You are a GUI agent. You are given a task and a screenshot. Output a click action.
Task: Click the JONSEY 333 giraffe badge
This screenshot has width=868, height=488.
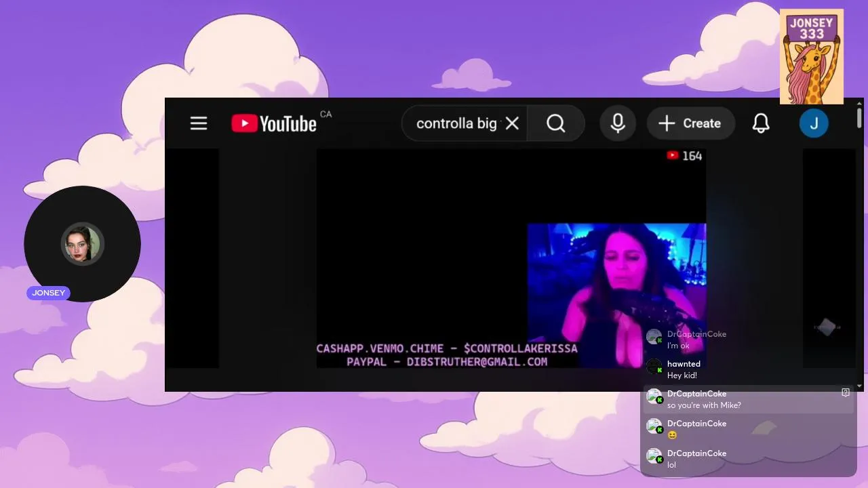(812, 56)
